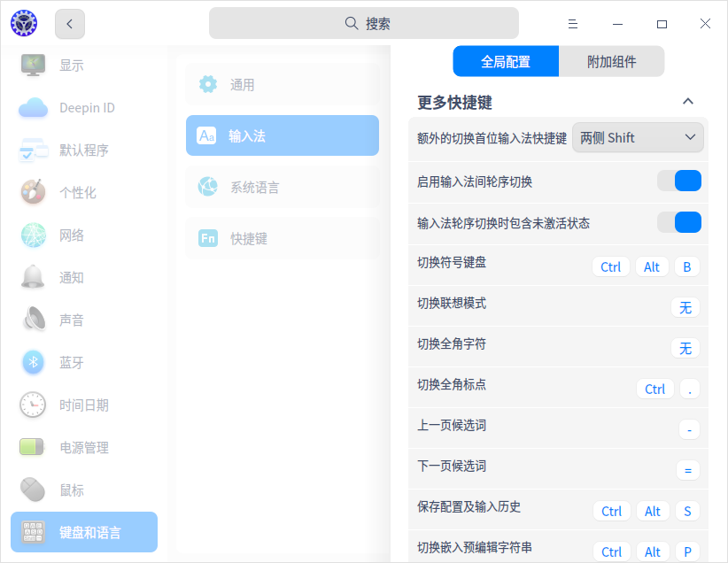This screenshot has height=563, width=728.
Task: Click the Bluetooth icon in sidebar
Action: tap(33, 362)
